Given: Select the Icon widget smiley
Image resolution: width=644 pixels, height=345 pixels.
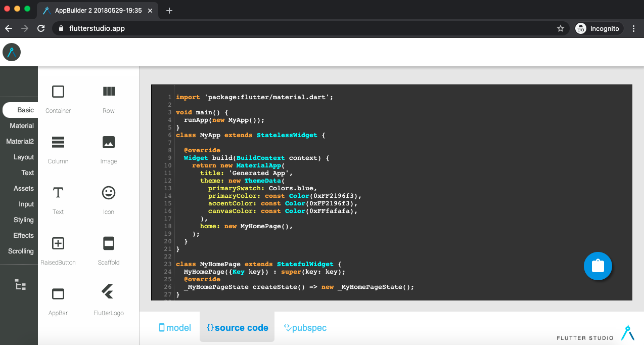Looking at the screenshot, I should (108, 193).
